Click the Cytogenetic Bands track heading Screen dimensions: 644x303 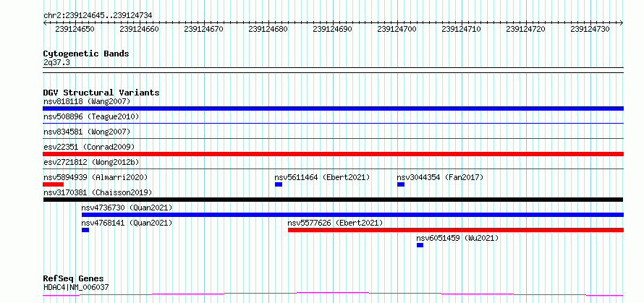pos(86,54)
